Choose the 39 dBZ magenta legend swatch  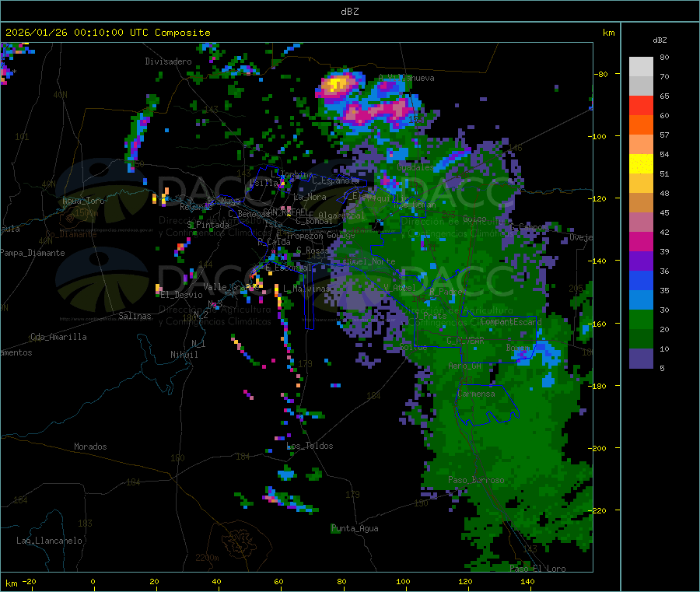[641, 241]
